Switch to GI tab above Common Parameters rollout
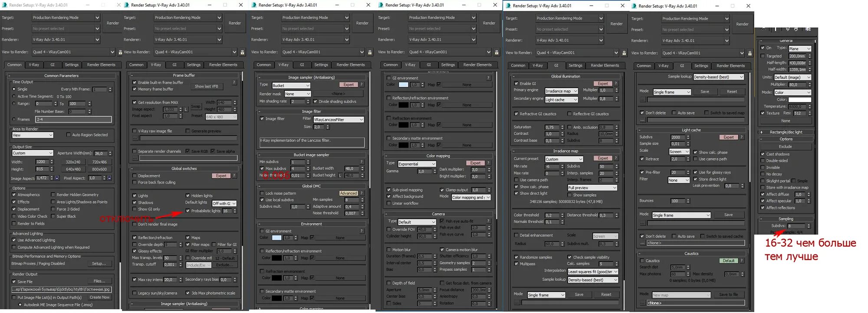The image size is (868, 313). tap(53, 65)
